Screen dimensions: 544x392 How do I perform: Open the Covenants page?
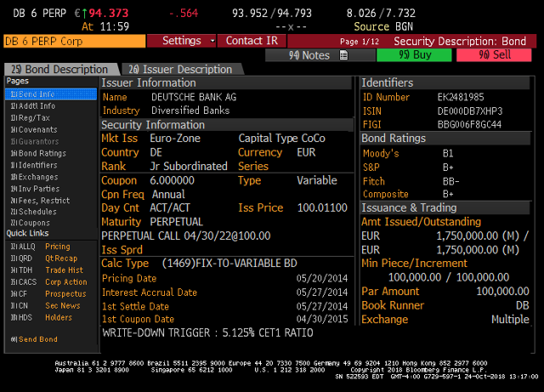[34, 130]
